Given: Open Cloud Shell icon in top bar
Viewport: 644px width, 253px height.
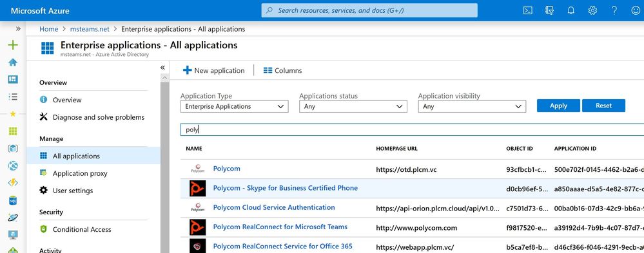Looking at the screenshot, I should [528, 11].
